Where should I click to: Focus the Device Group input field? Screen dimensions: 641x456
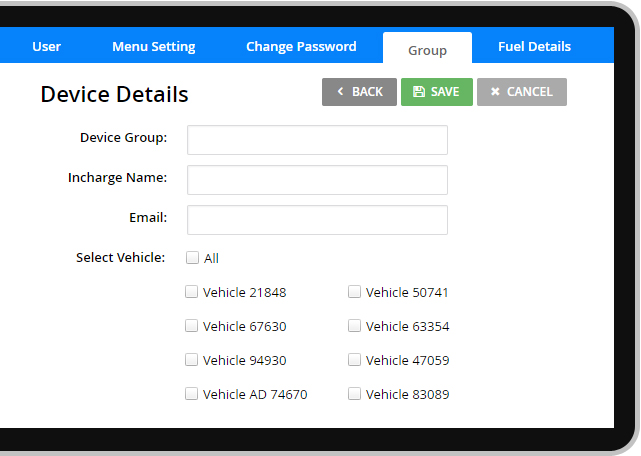pos(317,140)
